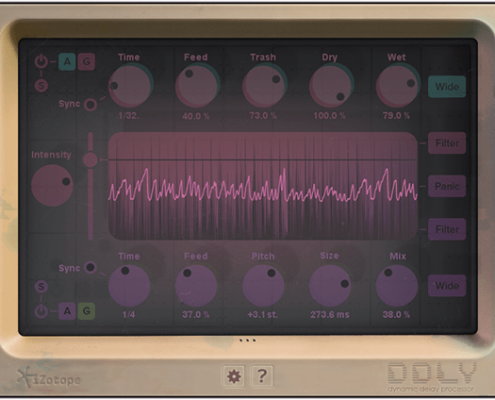Click the iZotope logo

coord(49,378)
